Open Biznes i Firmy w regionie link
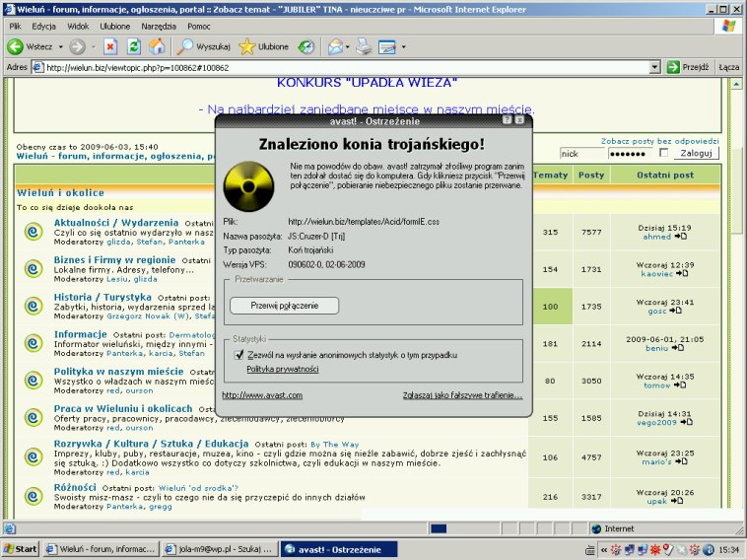The image size is (747, 560). tap(115, 259)
